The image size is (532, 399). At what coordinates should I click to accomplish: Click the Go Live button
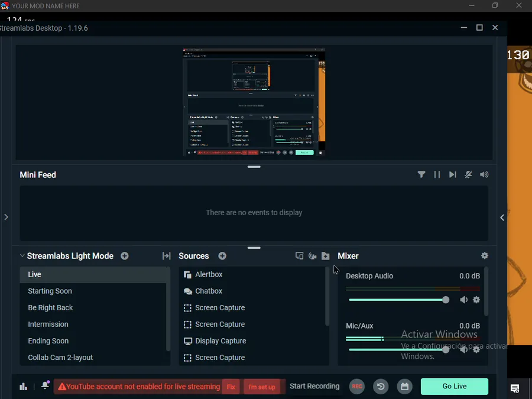point(455,386)
